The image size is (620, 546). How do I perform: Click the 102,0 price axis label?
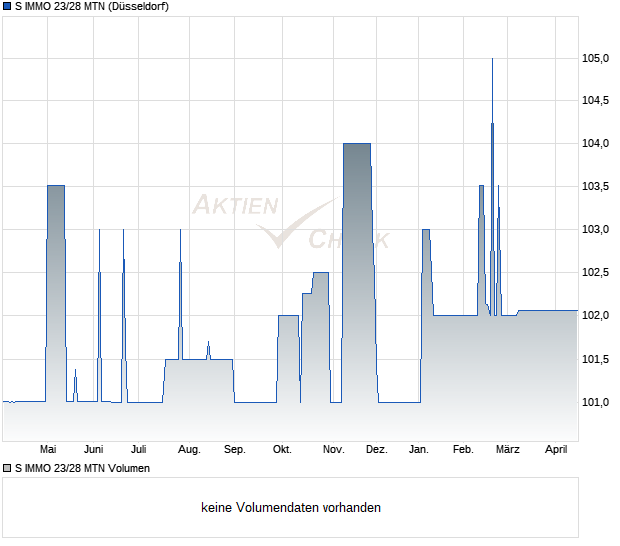pyautogui.click(x=595, y=316)
